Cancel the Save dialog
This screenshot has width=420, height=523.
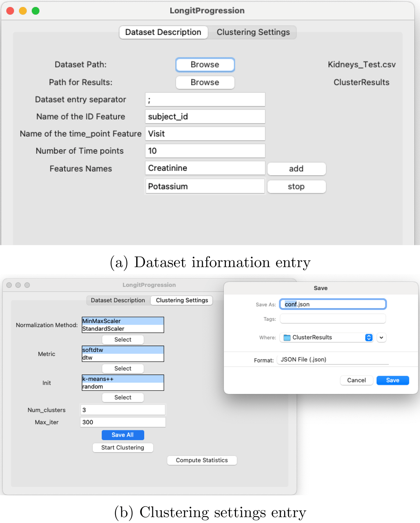pos(356,380)
